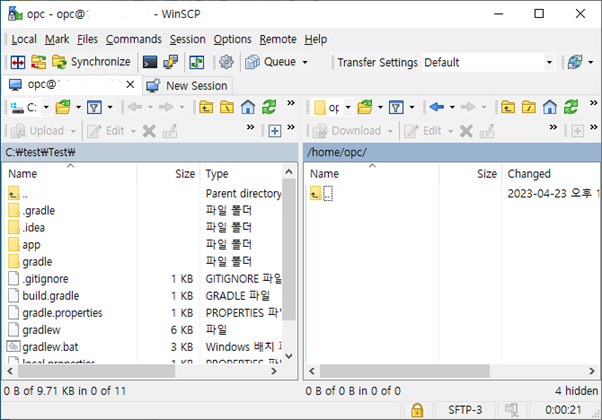Go to local home directory icon
The height and width of the screenshot is (420, 602).
248,107
